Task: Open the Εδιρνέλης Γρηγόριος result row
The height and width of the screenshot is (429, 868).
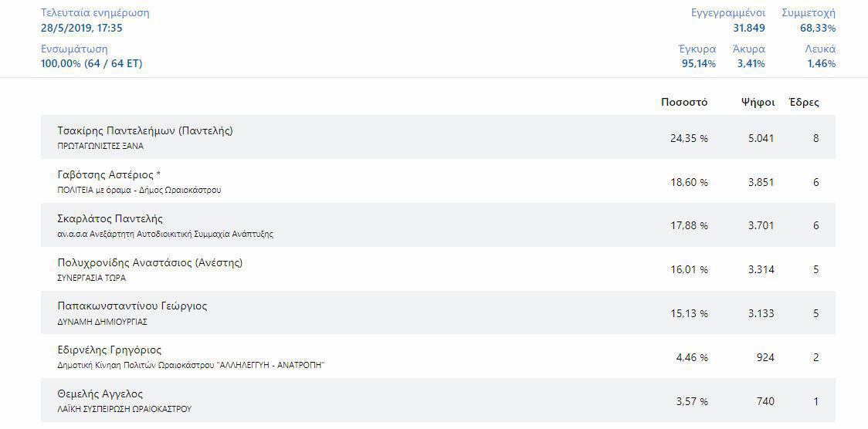Action: click(x=109, y=350)
